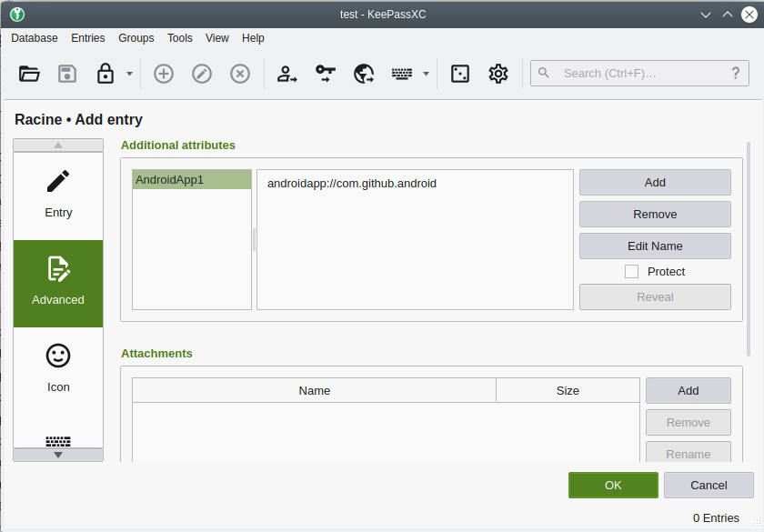Open the Icon section with the smiley
Screen dimensions: 764x532
coord(57,368)
